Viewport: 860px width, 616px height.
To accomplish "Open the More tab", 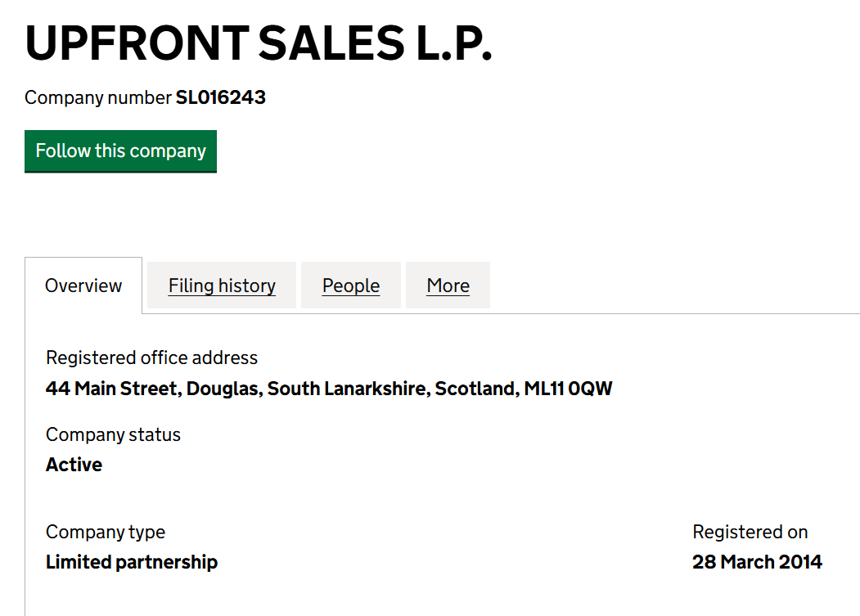I will (448, 286).
